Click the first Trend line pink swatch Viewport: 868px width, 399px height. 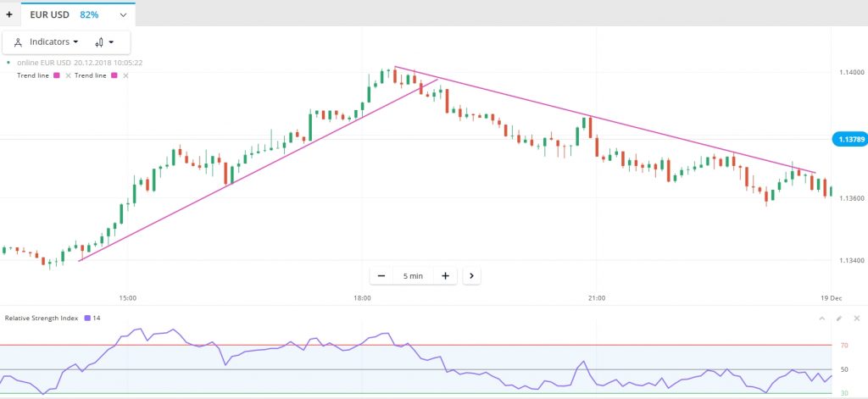[57, 76]
